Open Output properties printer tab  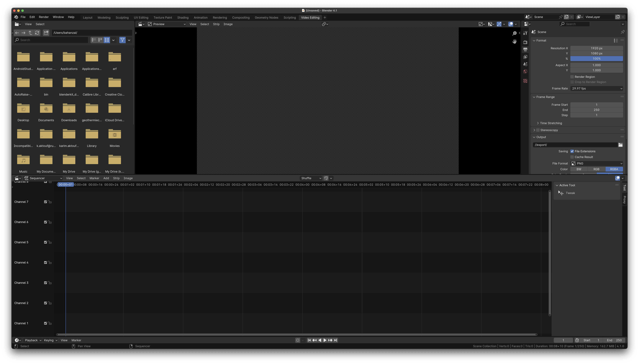525,50
